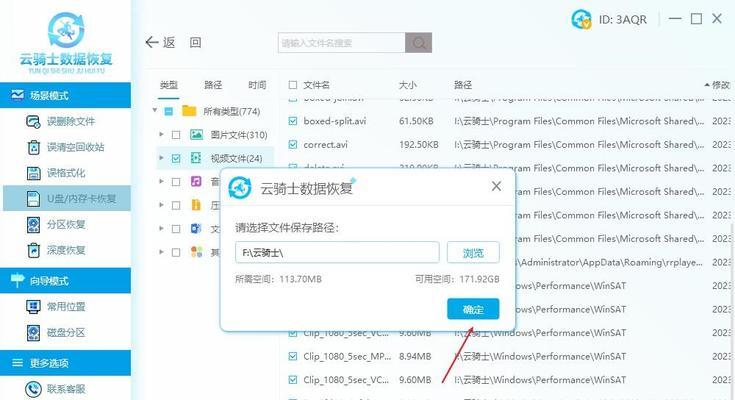Close the save path dialog

point(496,187)
